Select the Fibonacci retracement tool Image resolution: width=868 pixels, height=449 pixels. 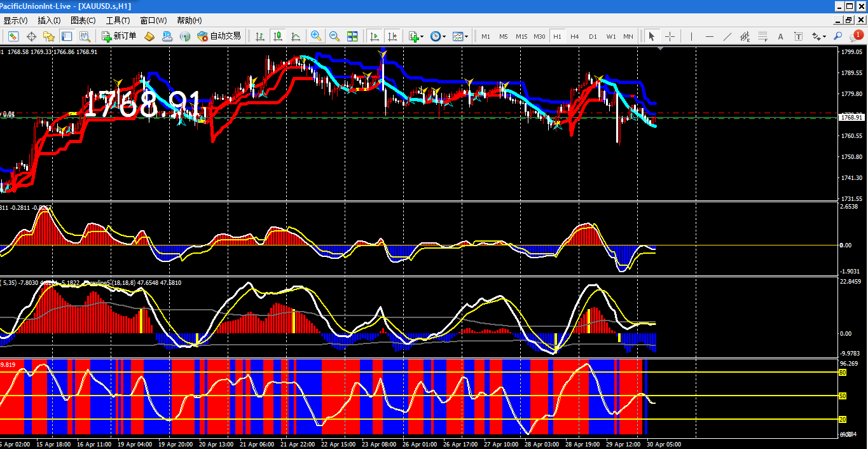click(764, 36)
